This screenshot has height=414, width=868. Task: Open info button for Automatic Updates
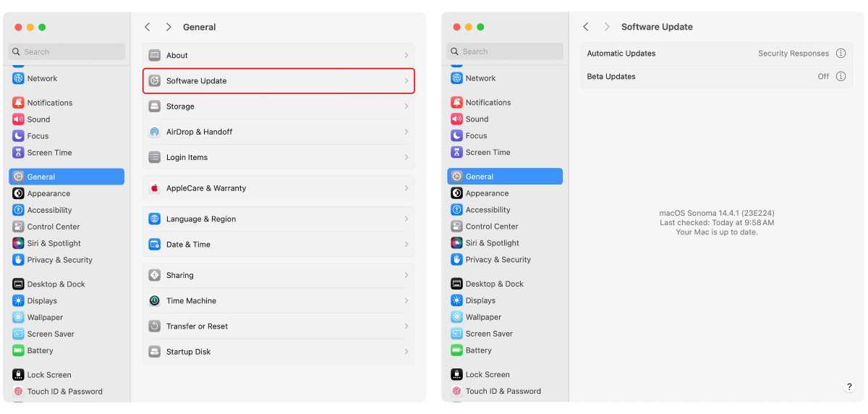pyautogui.click(x=841, y=54)
